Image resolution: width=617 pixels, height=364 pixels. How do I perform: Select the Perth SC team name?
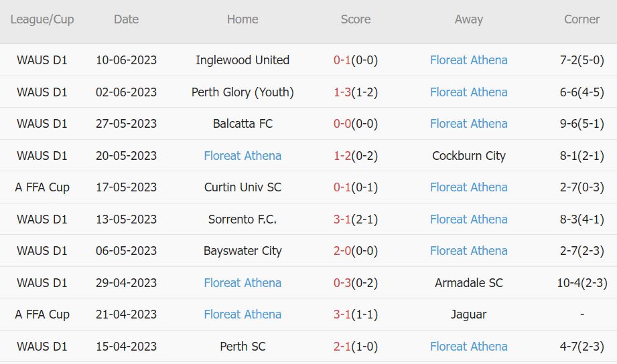(243, 347)
